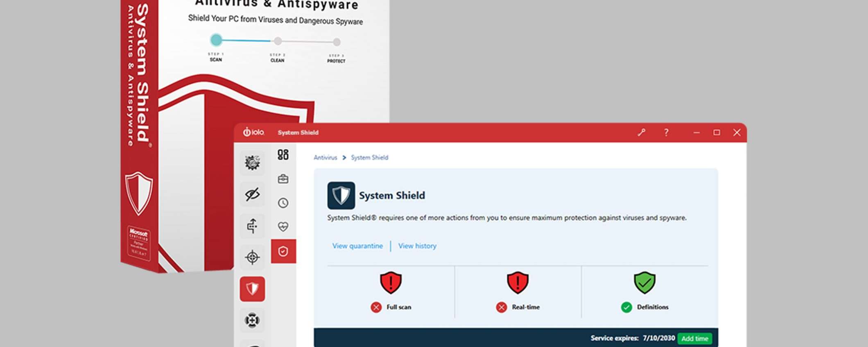
Task: Click the Service expires 7/10/2030 text
Action: (x=633, y=338)
